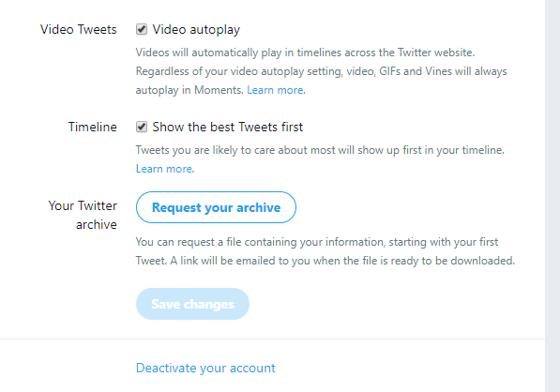Click the Tweets you are likely to care about text
Screen dimensions: 560x392
320,150
